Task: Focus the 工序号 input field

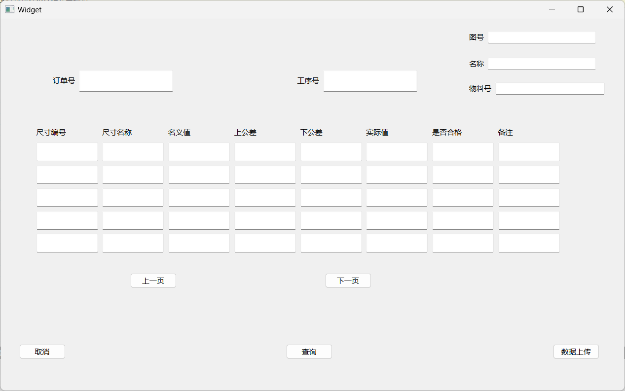Action: [x=370, y=81]
